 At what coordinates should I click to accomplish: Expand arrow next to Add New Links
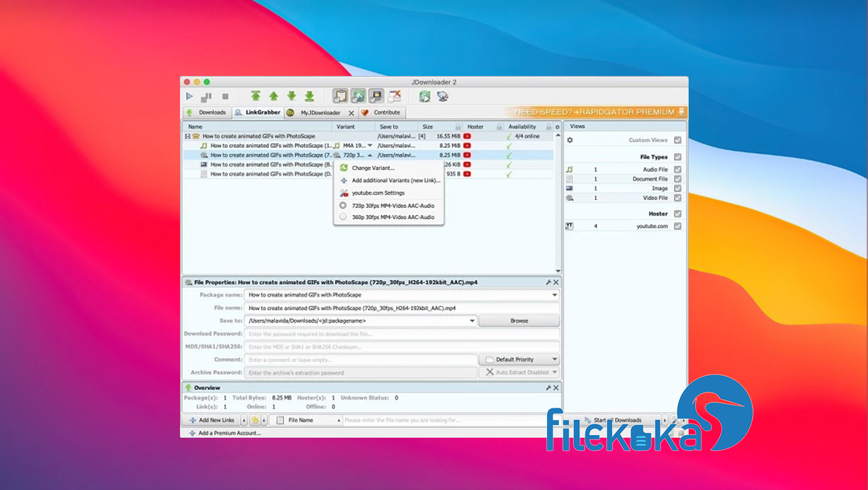click(243, 420)
